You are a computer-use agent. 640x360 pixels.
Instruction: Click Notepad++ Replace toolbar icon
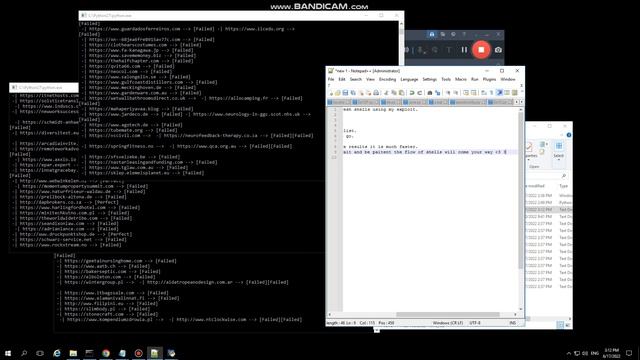438,93
